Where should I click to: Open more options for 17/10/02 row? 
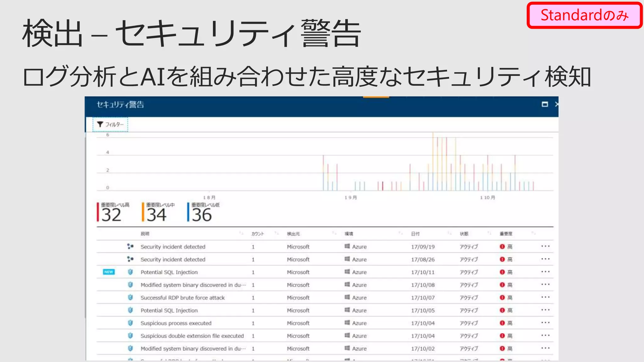point(545,348)
